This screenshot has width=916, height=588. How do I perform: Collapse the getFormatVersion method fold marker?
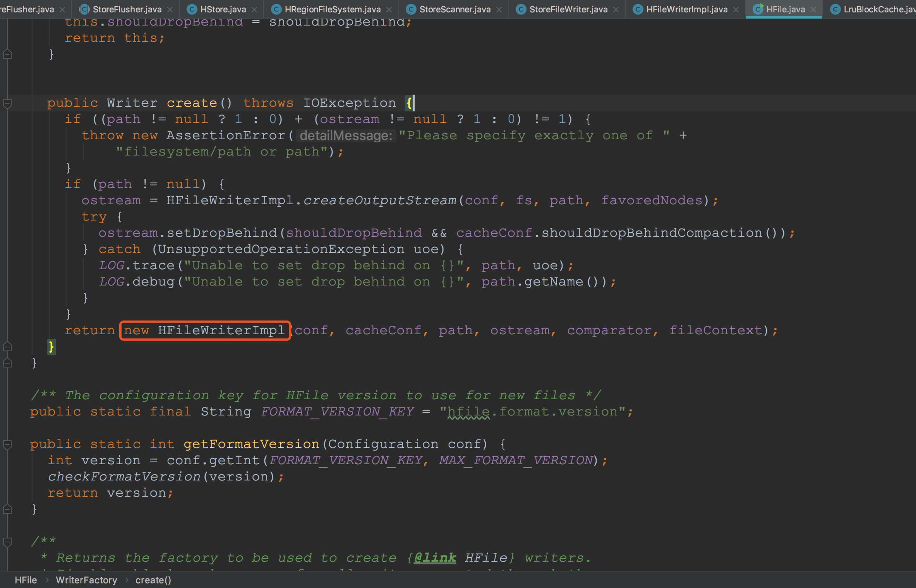point(7,444)
